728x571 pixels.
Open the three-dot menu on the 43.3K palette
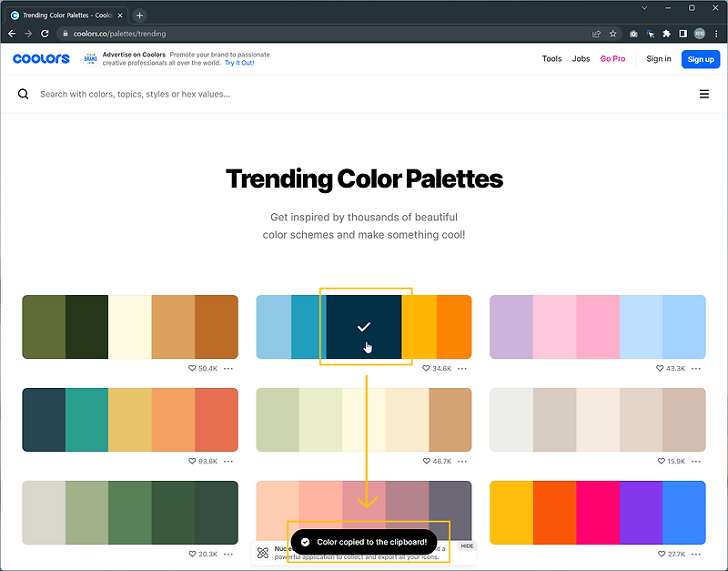pyautogui.click(x=696, y=369)
